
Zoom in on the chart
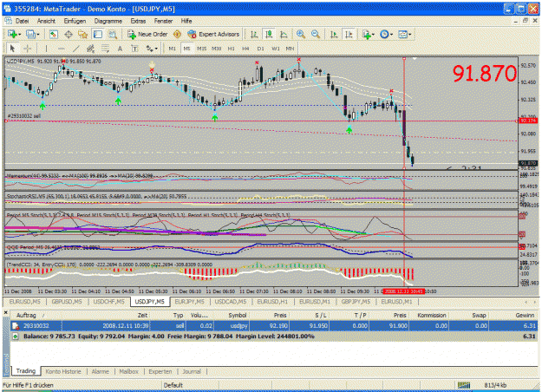[301, 34]
